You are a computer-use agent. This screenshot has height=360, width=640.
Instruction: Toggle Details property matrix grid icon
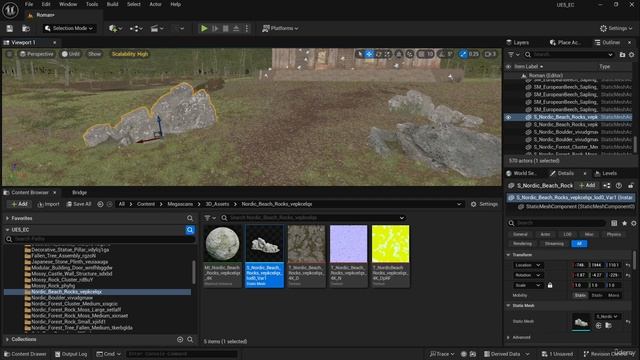click(x=614, y=223)
